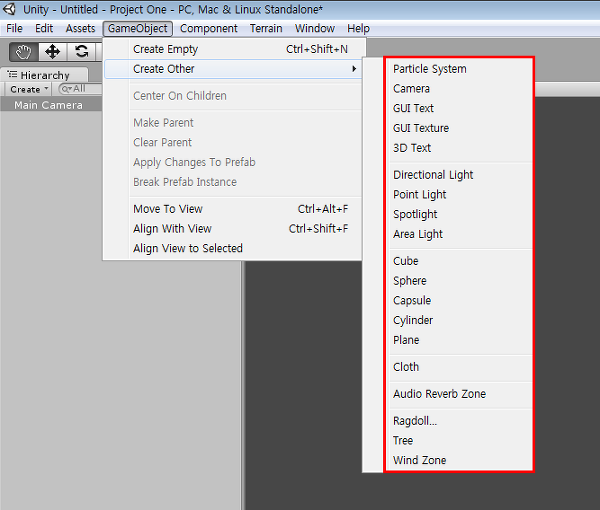Expand the Create Other submenu
Screen dimensions: 600x510
coord(233,69)
